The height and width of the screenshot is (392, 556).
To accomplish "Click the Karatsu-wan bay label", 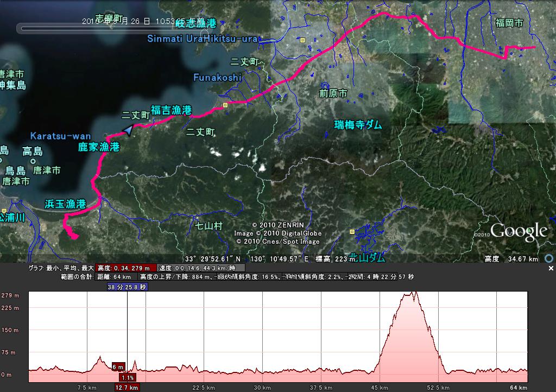I will pos(61,136).
